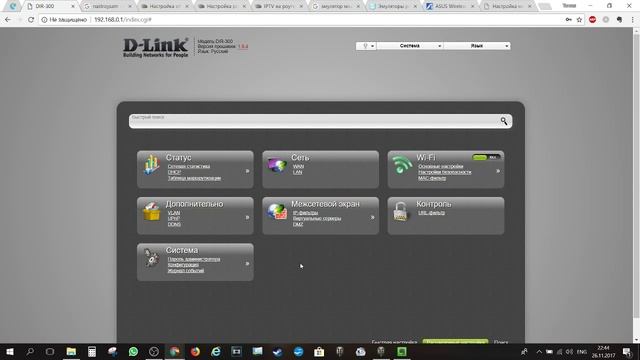Viewport: 640px width, 360px height.
Task: Reload the page with the browser refresh icon
Action: coord(31,20)
